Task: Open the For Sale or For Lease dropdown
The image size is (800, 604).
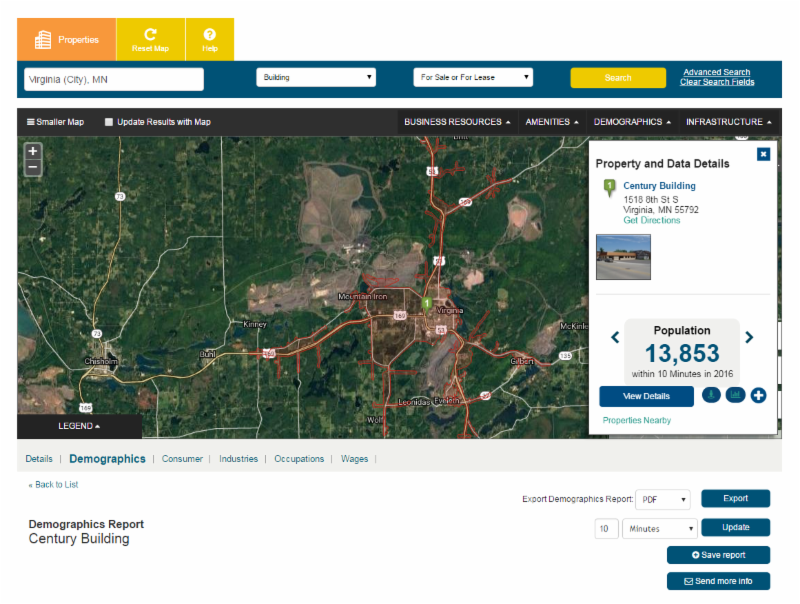Action: click(x=473, y=77)
